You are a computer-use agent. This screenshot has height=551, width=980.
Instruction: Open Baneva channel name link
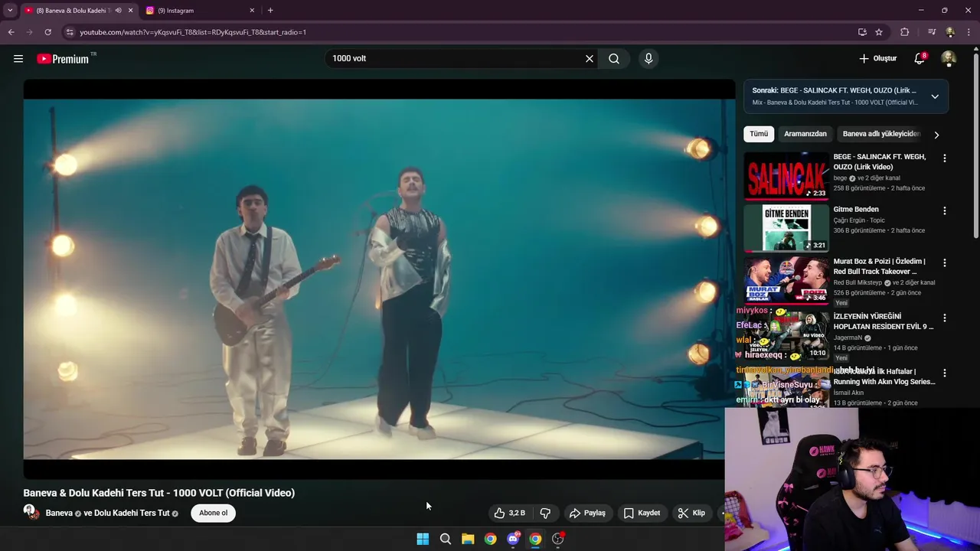tap(59, 513)
